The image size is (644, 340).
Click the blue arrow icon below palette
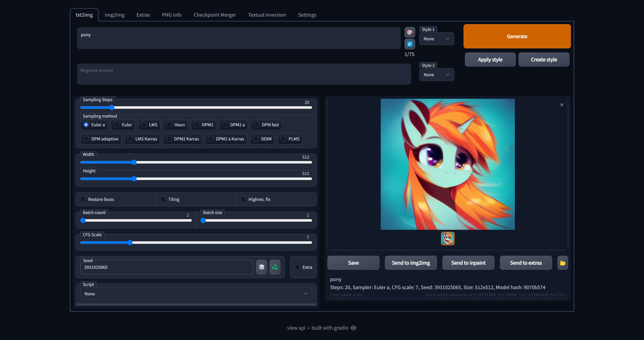pos(410,44)
